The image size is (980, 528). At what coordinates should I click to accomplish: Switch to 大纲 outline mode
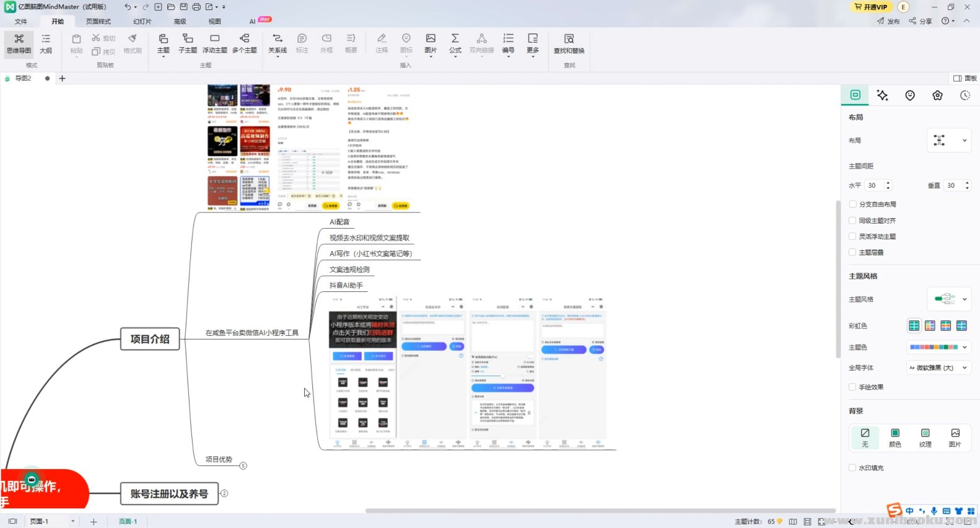(46, 43)
